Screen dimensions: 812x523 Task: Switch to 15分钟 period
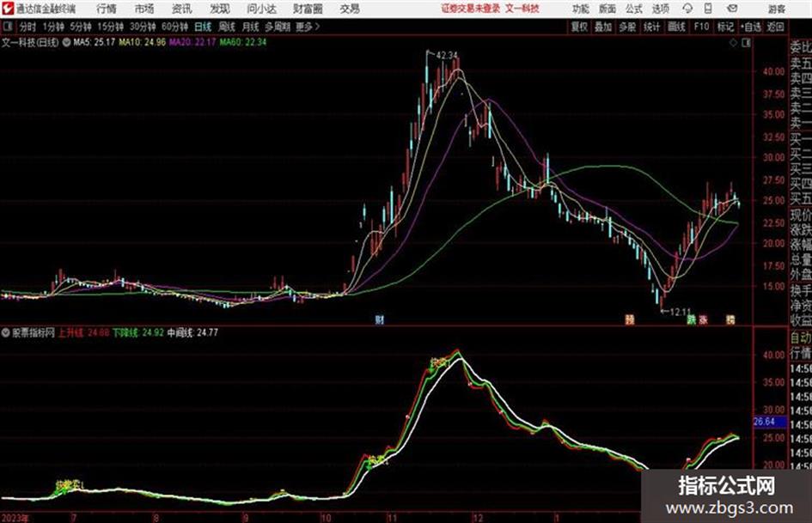point(110,27)
